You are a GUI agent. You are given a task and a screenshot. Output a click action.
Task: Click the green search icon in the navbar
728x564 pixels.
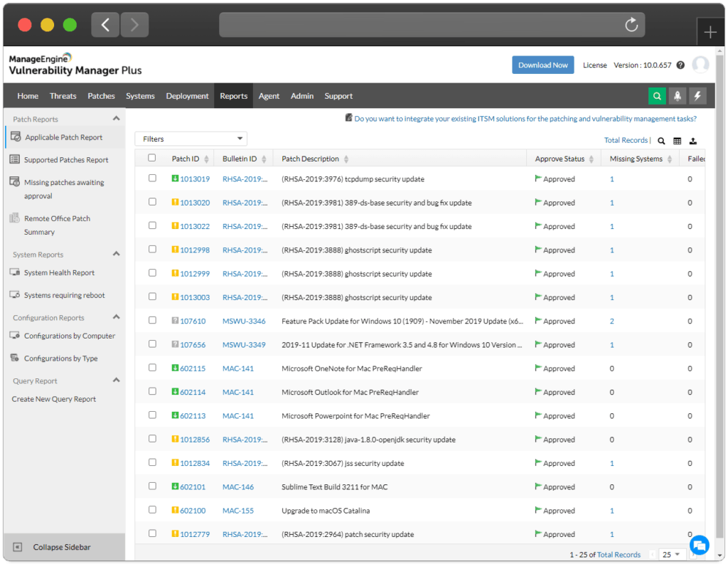[x=657, y=96]
